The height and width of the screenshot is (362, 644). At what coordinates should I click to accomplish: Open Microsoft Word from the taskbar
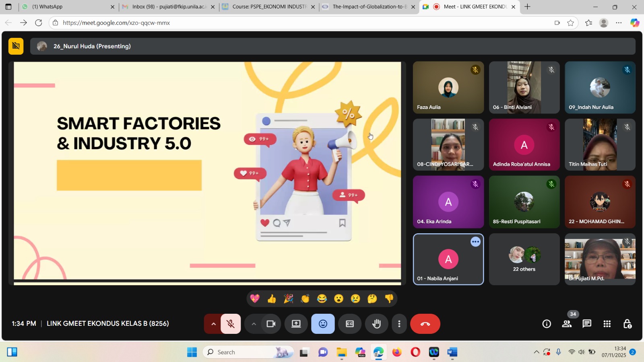coord(452,352)
